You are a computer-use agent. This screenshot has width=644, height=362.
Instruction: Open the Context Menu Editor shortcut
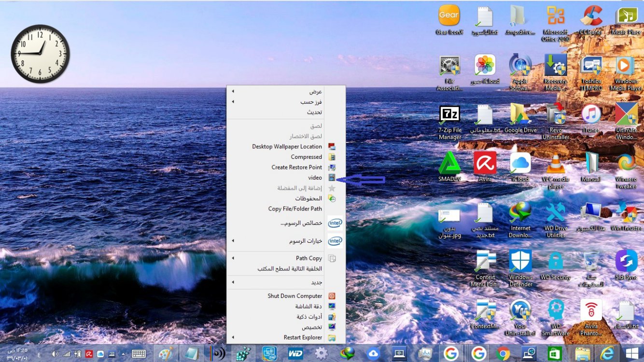485,269
